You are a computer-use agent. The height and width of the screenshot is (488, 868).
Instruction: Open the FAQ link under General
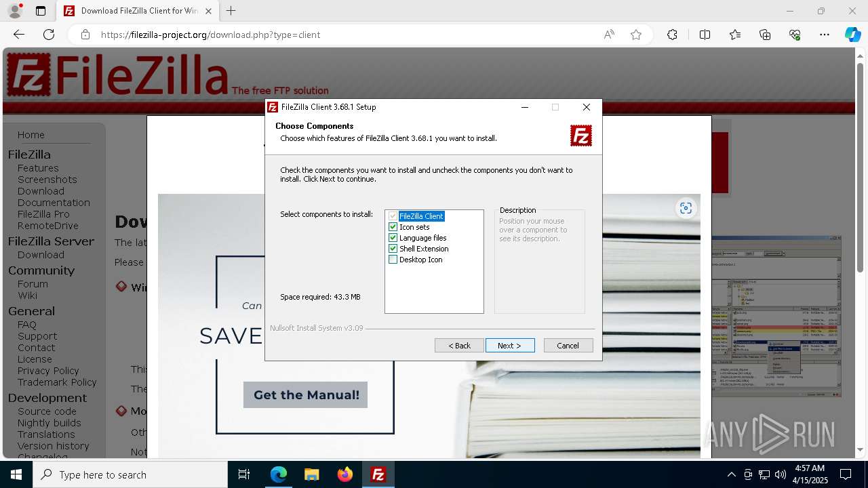pos(27,325)
